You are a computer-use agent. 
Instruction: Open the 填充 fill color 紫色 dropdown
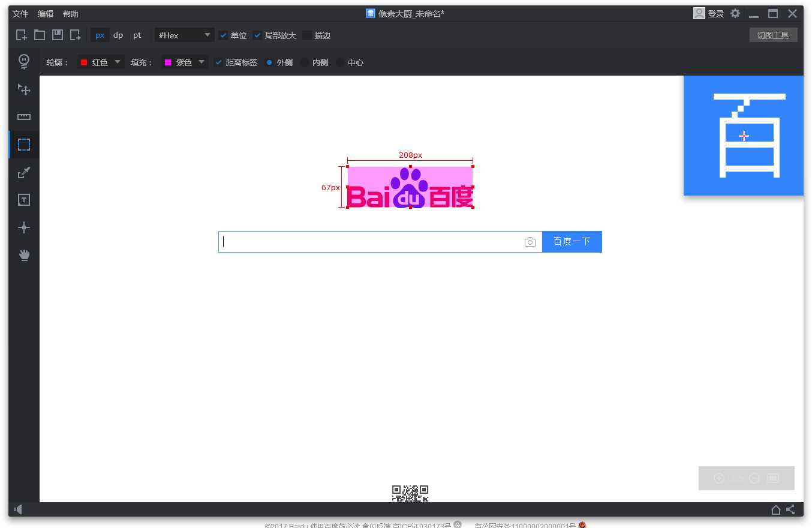[x=185, y=62]
